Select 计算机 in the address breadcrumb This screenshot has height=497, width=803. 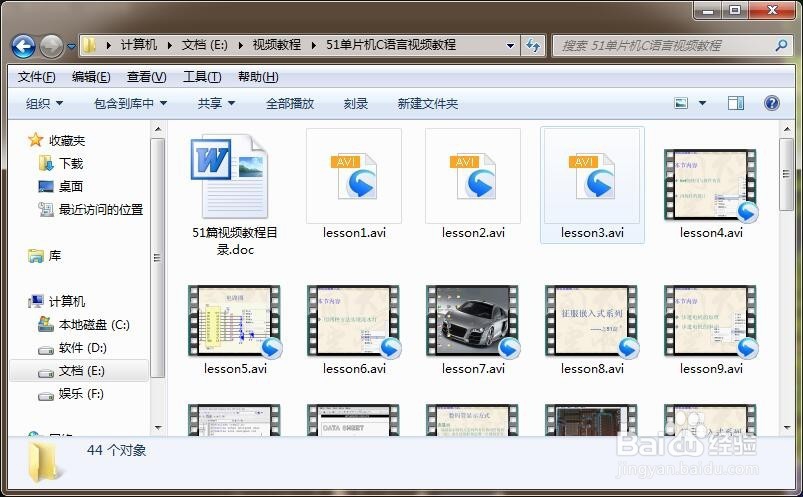click(x=139, y=45)
